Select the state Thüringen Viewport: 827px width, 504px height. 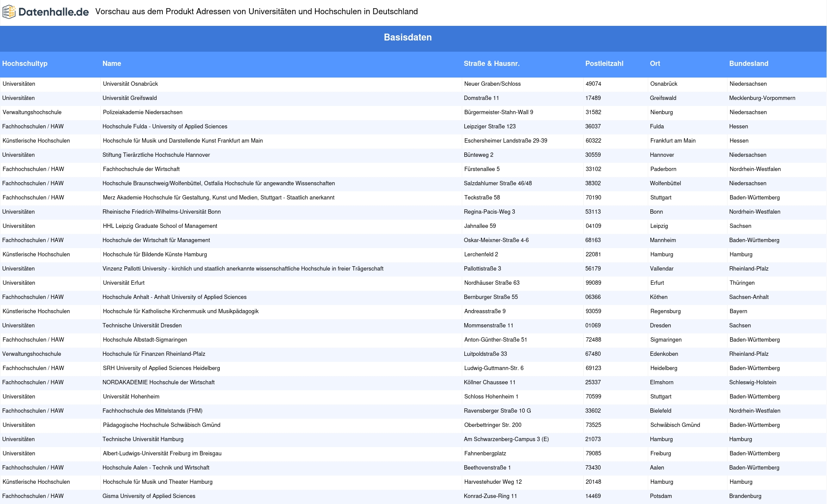click(742, 283)
